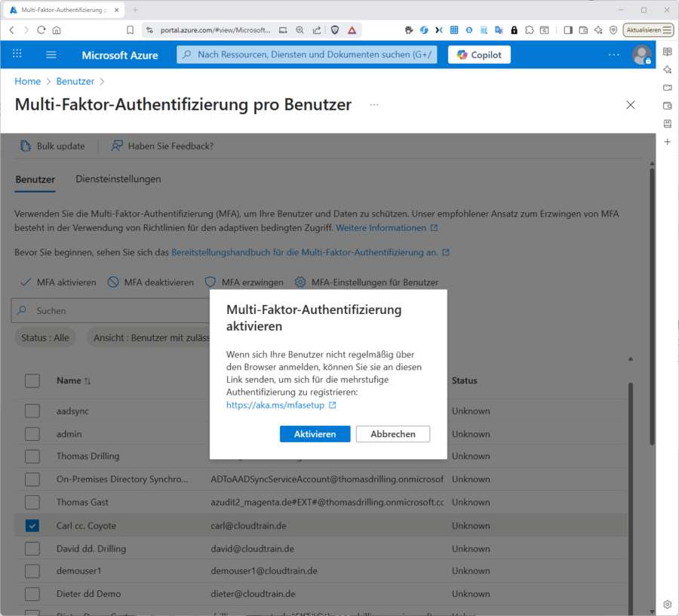Click MFA aktivieren action

pyautogui.click(x=58, y=282)
